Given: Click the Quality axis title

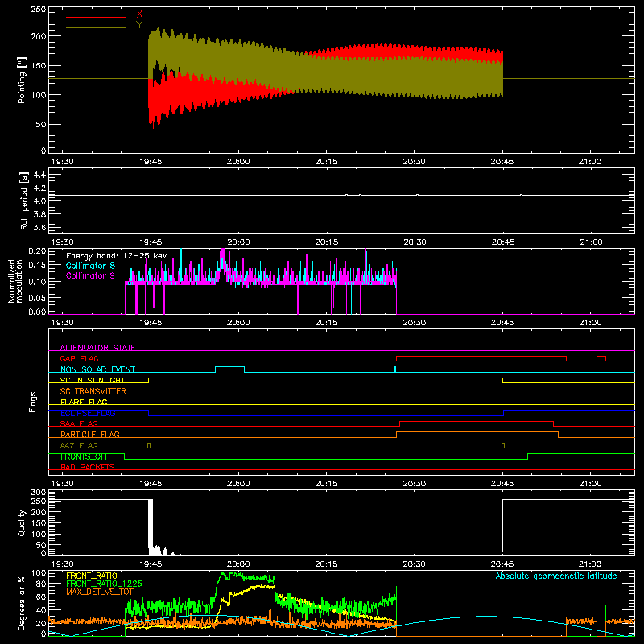Looking at the screenshot, I should coord(22,522).
